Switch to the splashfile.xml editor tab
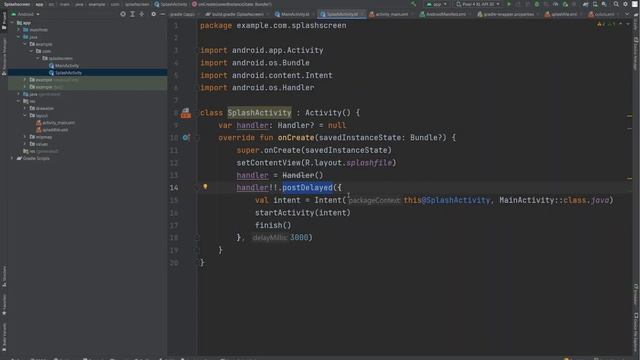The width and height of the screenshot is (640, 360). point(561,14)
